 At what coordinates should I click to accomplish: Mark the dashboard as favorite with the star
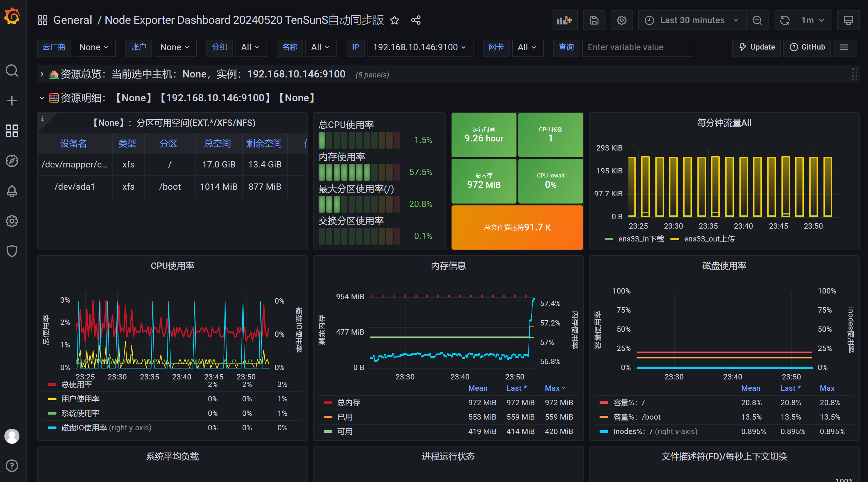point(394,20)
